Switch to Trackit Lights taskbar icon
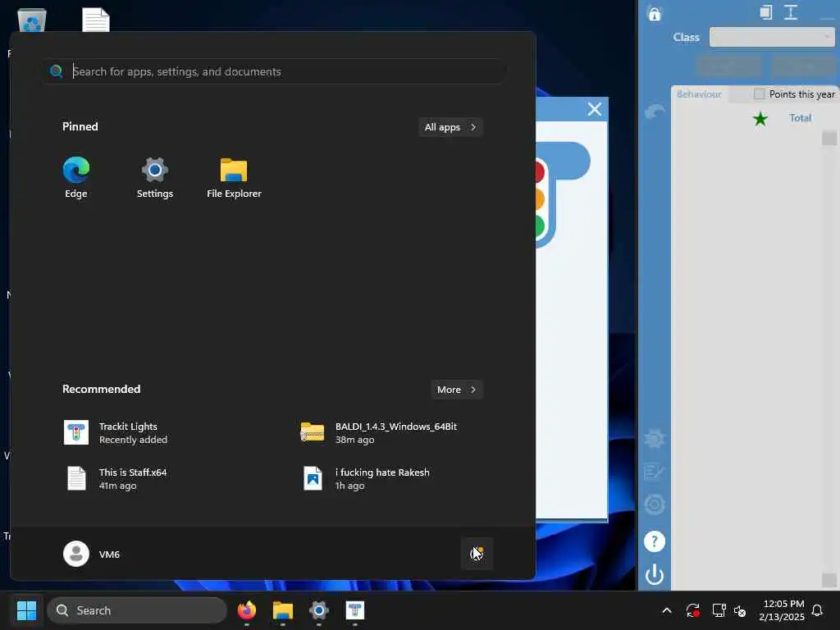The width and height of the screenshot is (840, 630). [354, 610]
